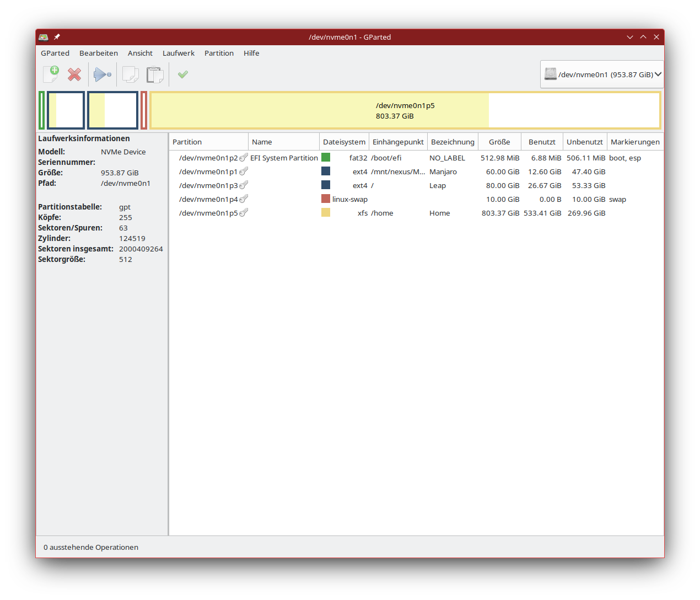
Task: Click the key lock icon beside nvme0n1p1
Action: (244, 172)
